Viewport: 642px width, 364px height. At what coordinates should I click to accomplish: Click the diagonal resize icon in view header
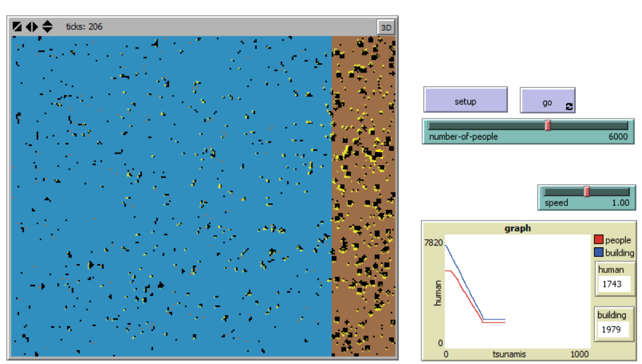17,27
